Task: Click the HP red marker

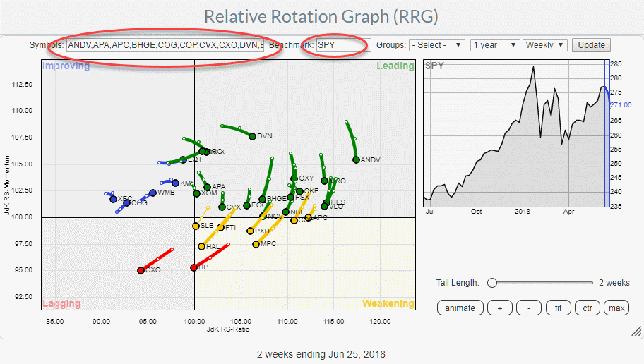Action: (194, 267)
